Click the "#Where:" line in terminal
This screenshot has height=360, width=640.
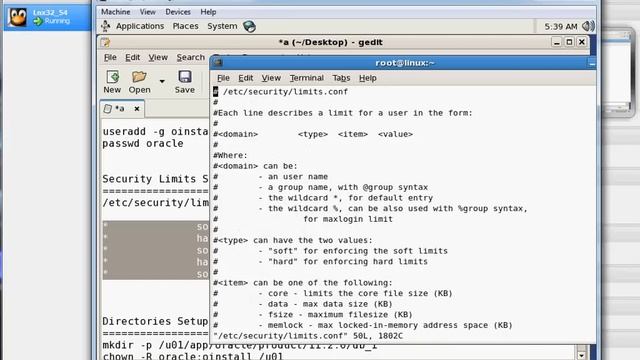click(x=230, y=156)
